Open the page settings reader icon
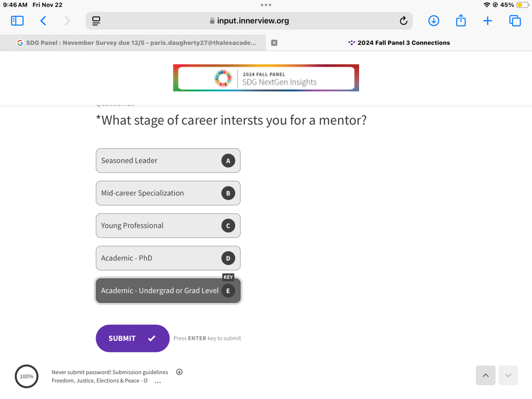Viewport: 532px width, 399px height. pyautogui.click(x=96, y=21)
